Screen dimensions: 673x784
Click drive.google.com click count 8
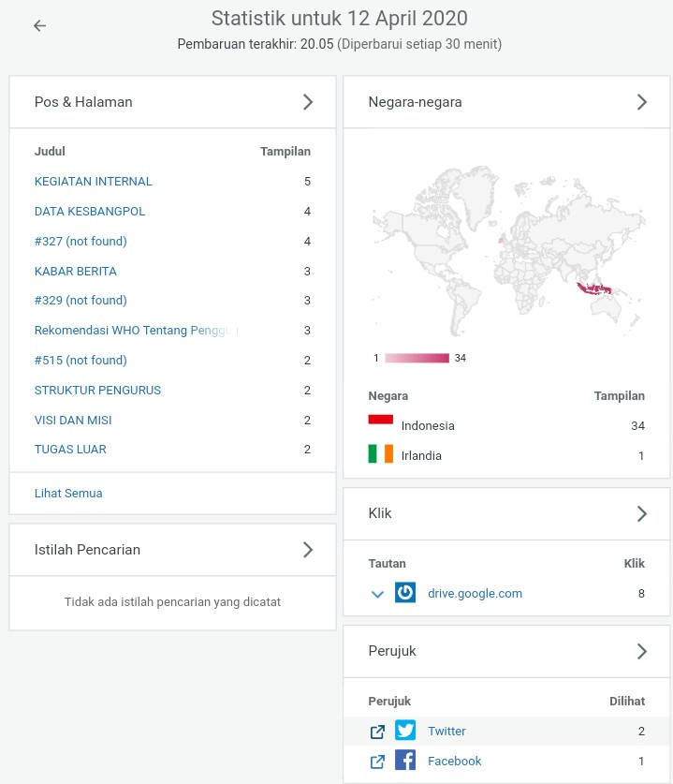click(641, 594)
